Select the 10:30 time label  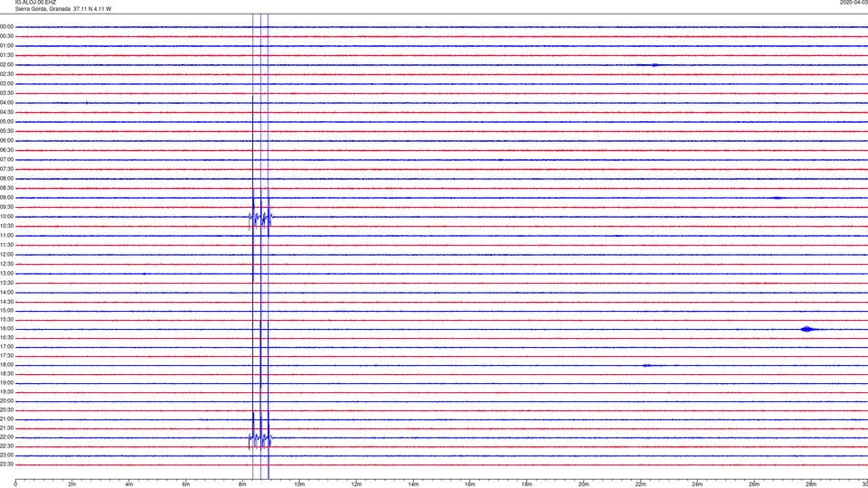coord(6,226)
